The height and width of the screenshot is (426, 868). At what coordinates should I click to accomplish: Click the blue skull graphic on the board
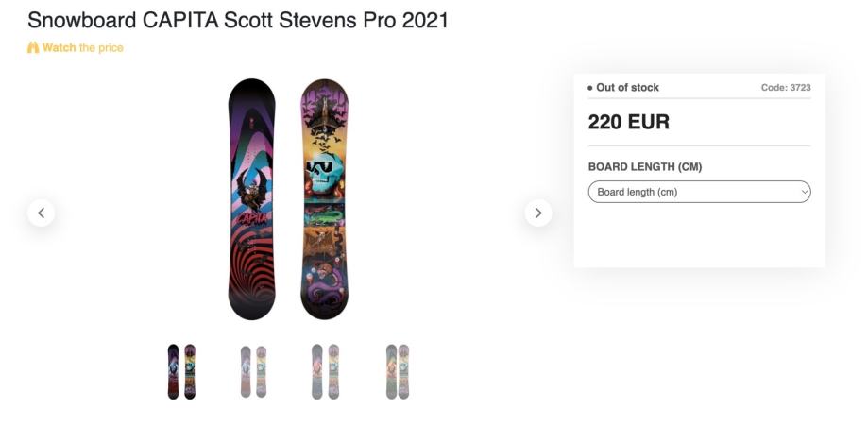322,177
